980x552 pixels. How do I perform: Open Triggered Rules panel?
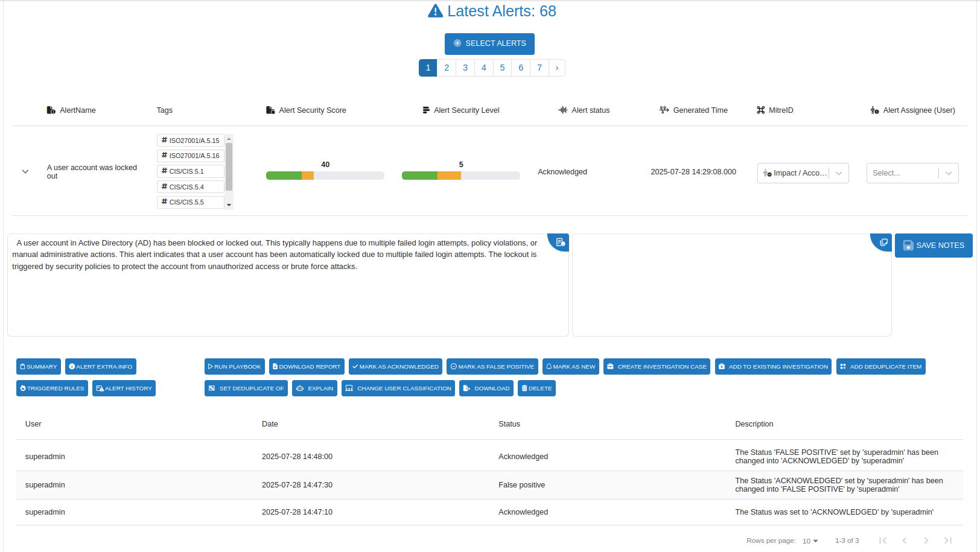click(x=52, y=389)
